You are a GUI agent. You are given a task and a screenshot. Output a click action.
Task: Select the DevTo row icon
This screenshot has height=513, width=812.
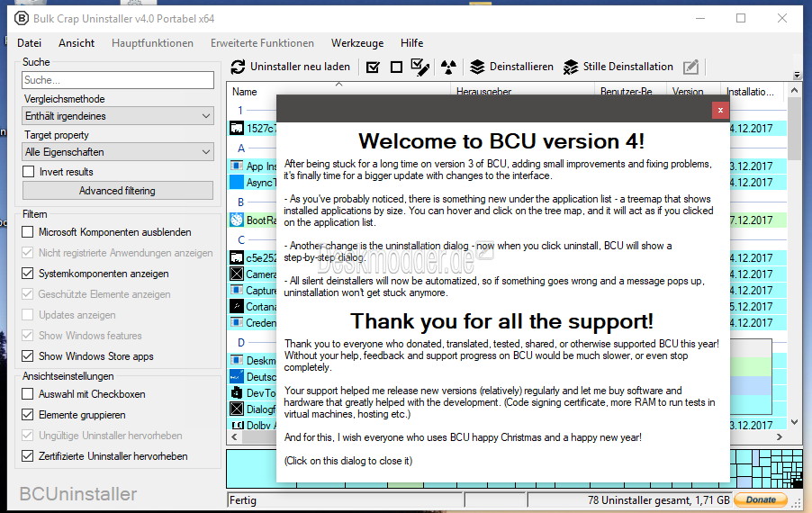pyautogui.click(x=237, y=392)
